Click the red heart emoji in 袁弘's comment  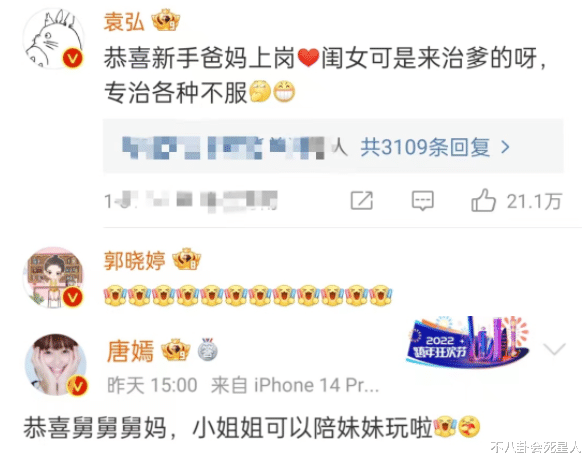click(308, 58)
